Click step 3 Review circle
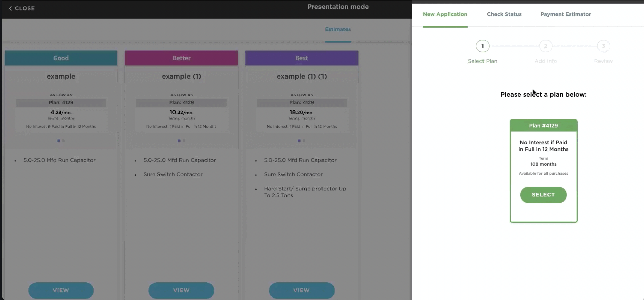This screenshot has width=644, height=300. pos(603,46)
